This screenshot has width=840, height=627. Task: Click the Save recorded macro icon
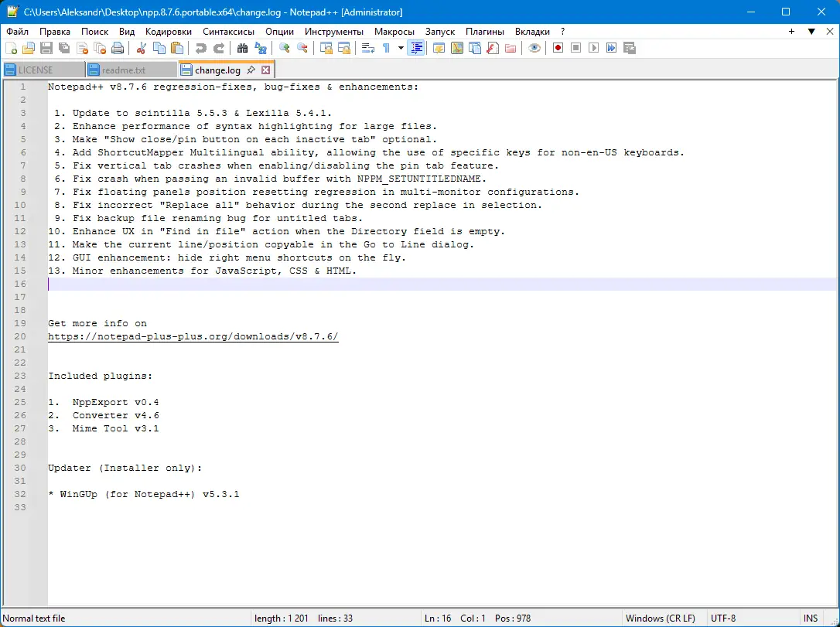(x=630, y=48)
